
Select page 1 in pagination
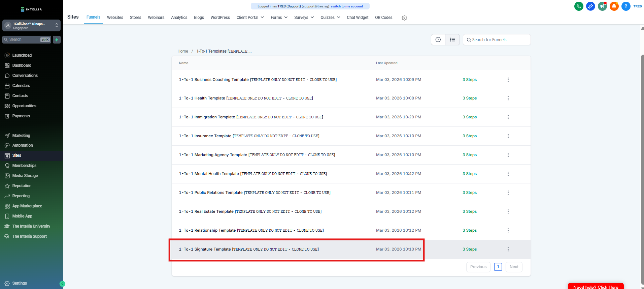tap(498, 267)
